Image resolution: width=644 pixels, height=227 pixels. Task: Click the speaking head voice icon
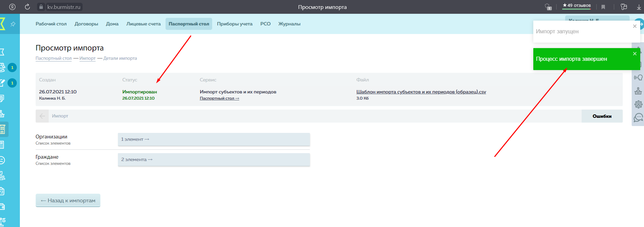click(x=638, y=78)
